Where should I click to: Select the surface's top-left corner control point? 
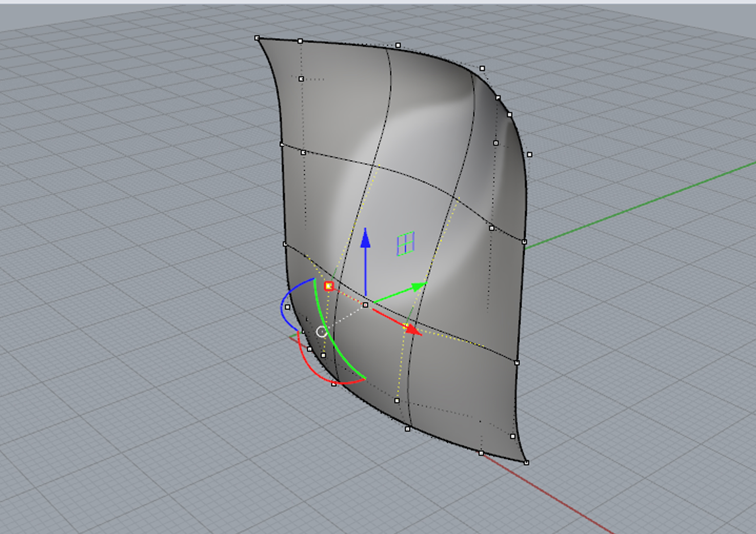(x=257, y=38)
